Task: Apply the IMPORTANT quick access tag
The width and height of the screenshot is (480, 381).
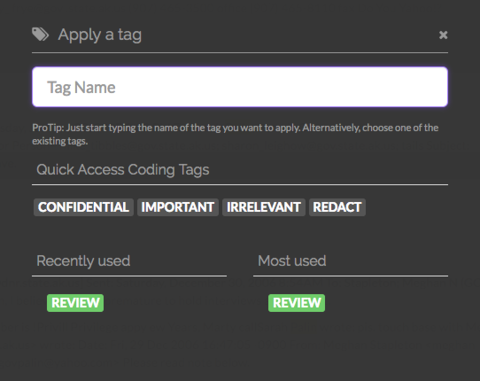Action: (x=178, y=207)
